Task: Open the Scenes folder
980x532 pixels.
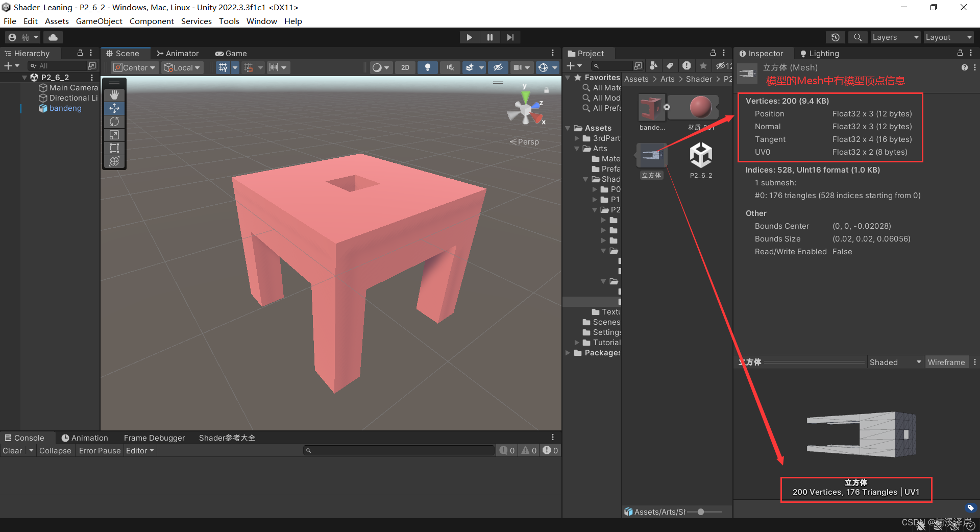Action: click(x=601, y=322)
